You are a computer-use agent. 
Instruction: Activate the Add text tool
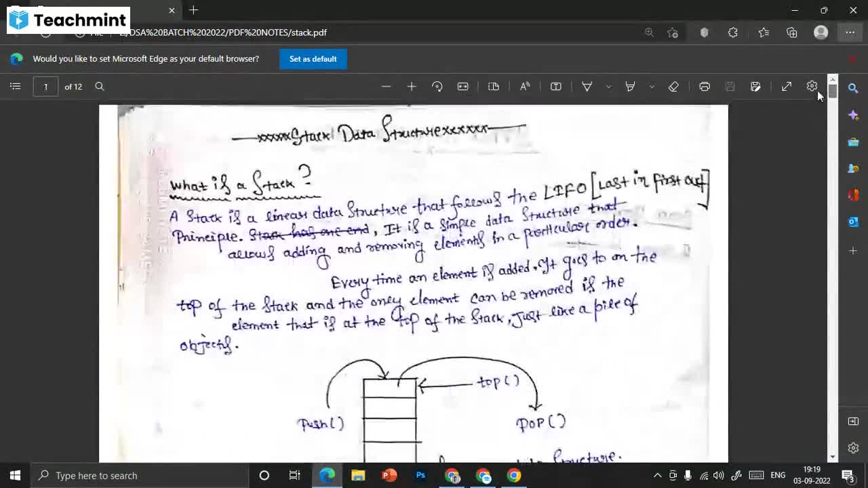point(555,86)
